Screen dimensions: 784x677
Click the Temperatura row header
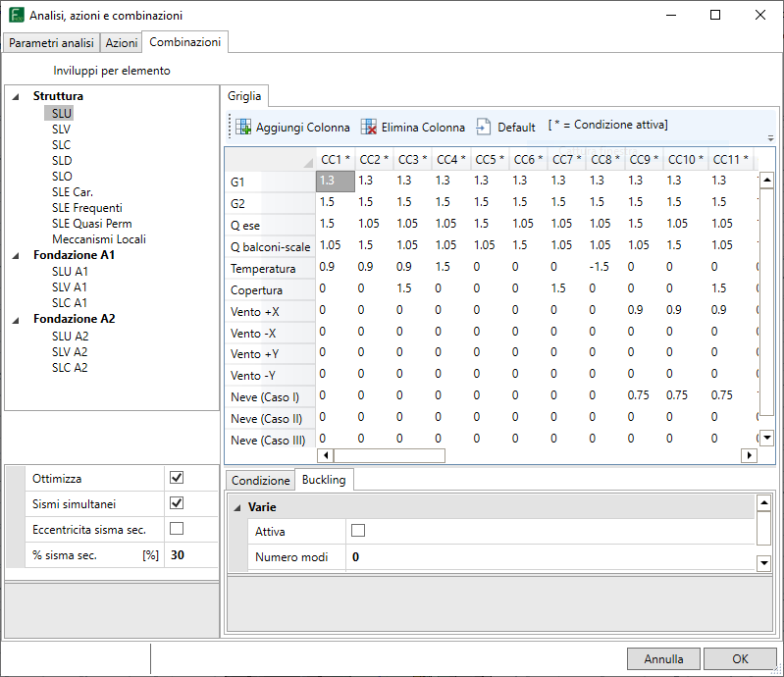click(x=270, y=269)
